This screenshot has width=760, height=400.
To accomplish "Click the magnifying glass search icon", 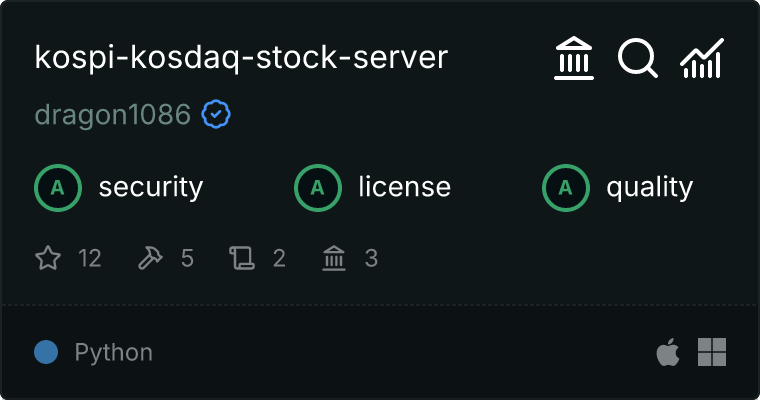I will click(x=637, y=60).
